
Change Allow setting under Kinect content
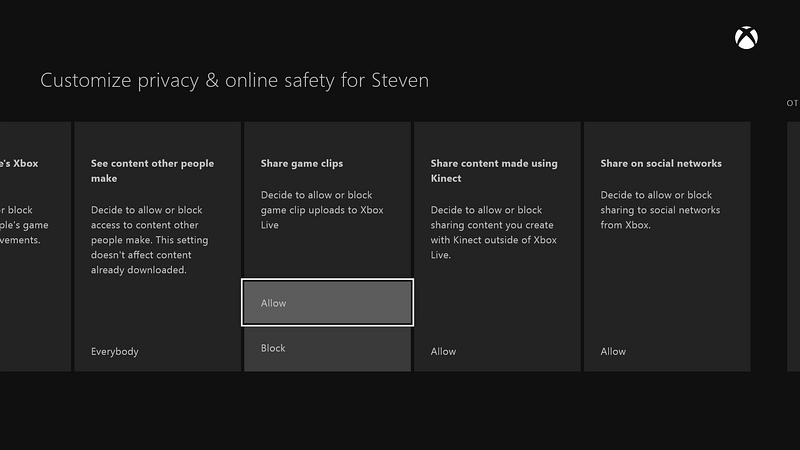click(x=443, y=352)
